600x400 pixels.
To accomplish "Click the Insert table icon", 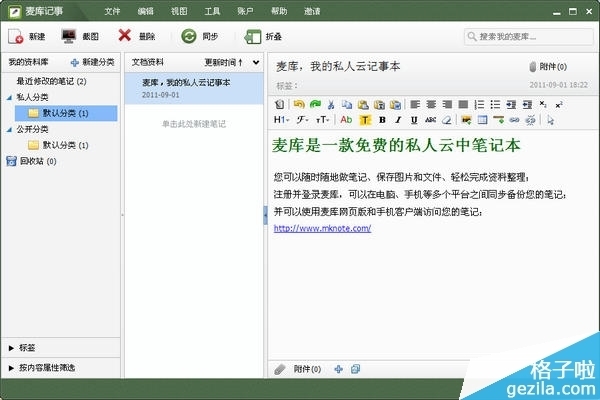I will (x=482, y=120).
